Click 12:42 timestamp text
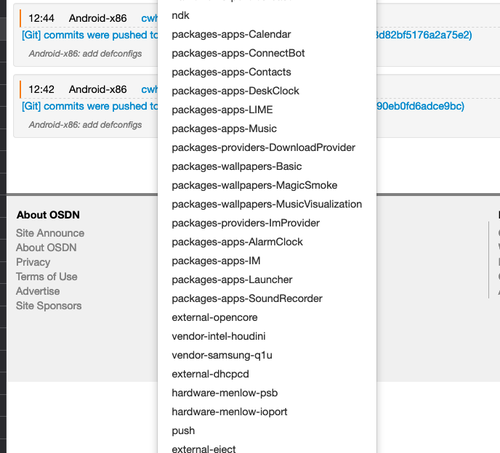The width and height of the screenshot is (500, 453). [x=41, y=89]
